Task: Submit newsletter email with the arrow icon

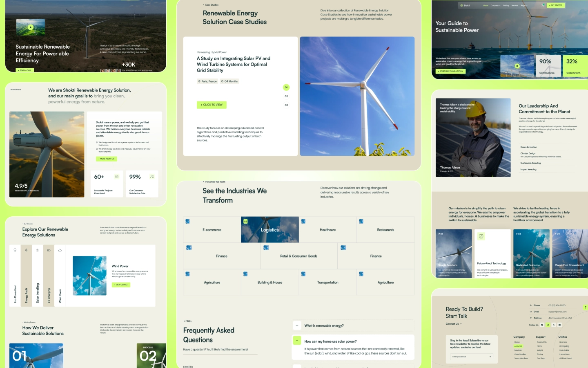Action: click(x=490, y=357)
